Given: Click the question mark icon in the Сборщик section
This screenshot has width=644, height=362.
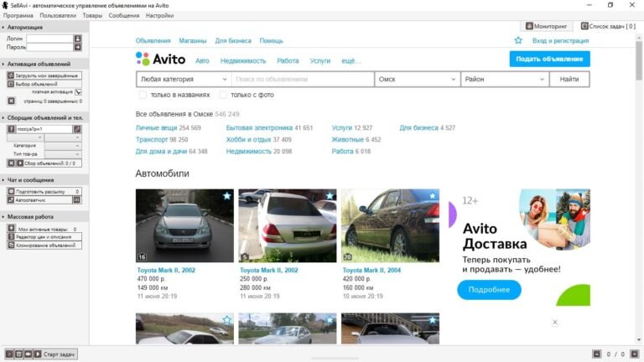Looking at the screenshot, I should click(x=11, y=129).
